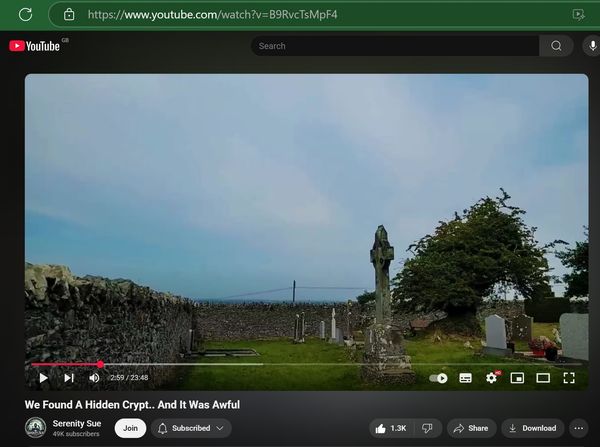Open the media cast icon in the address bar

click(x=578, y=15)
